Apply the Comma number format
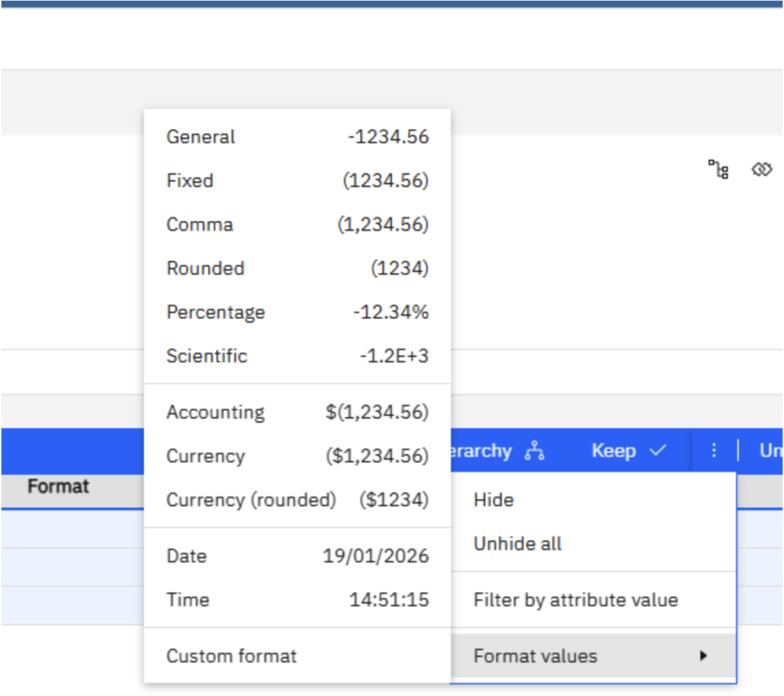784x696 pixels. (x=297, y=224)
